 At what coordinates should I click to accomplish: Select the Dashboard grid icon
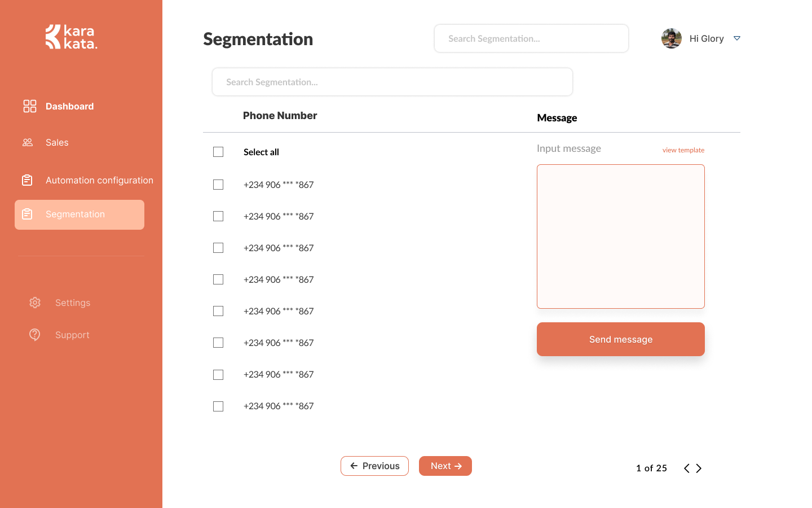[x=29, y=106]
